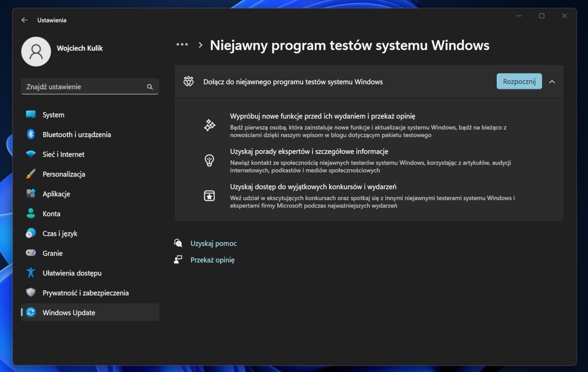Click the search magnifier icon

150,87
